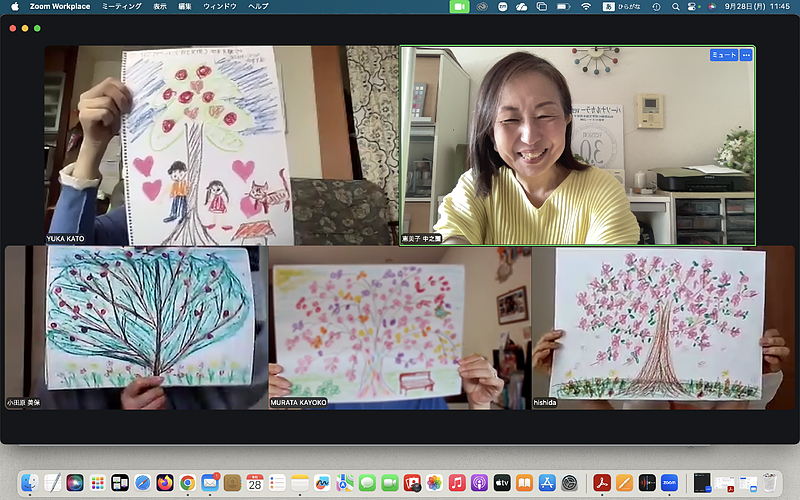800x500 pixels.
Task: Click the Zoom app icon in the Dock
Action: (669, 482)
